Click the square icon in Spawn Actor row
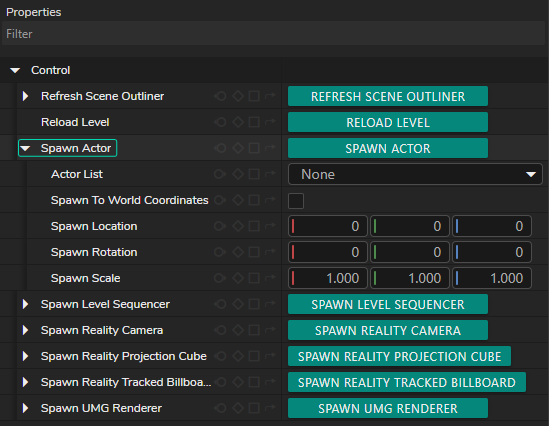 254,148
